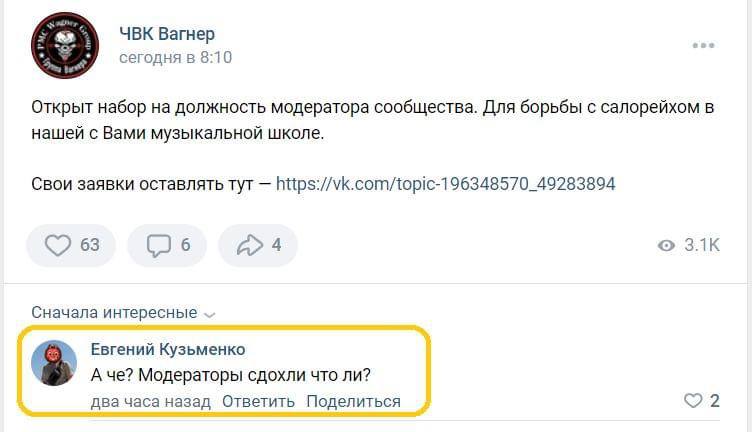
Task: Open the vk.com/topic link in the post
Action: [445, 184]
